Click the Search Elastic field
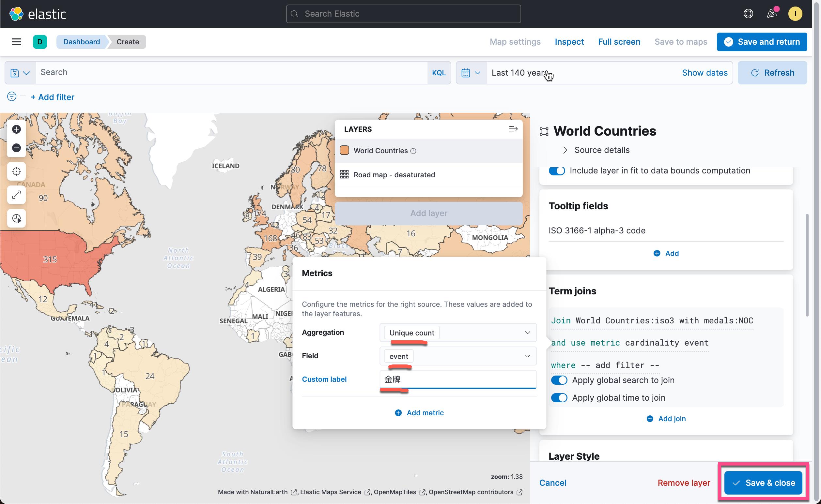 pyautogui.click(x=403, y=14)
